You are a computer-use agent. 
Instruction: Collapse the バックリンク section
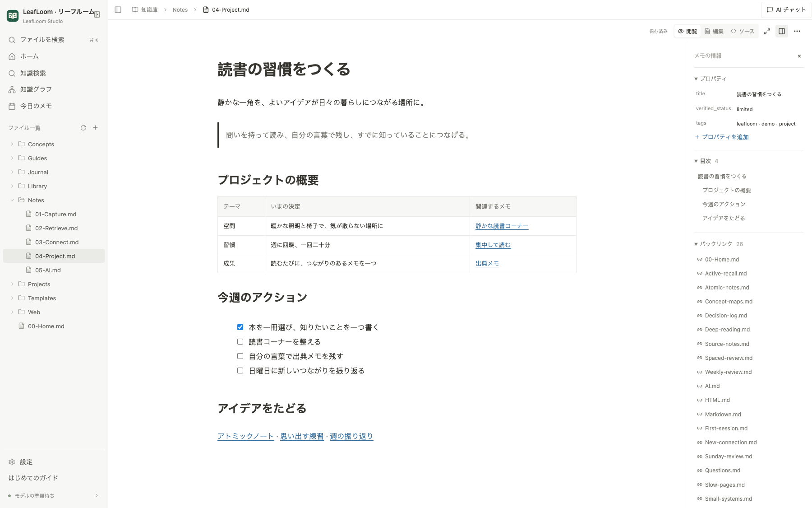pyautogui.click(x=718, y=244)
